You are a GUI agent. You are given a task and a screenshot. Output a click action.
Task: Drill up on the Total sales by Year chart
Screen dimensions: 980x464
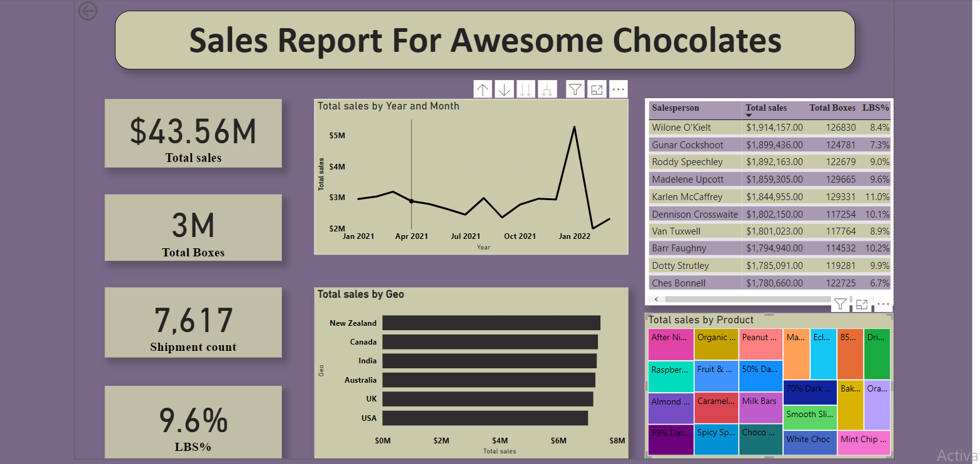[x=483, y=89]
